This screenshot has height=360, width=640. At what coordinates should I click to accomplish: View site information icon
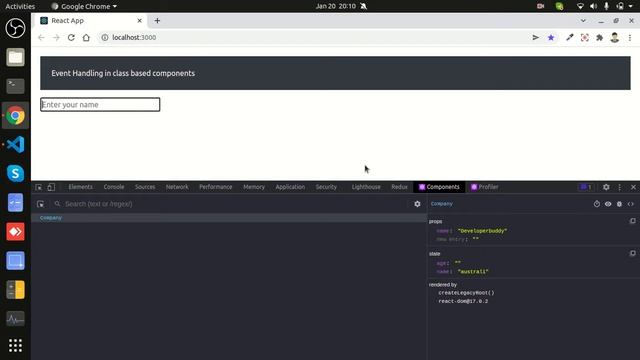105,38
